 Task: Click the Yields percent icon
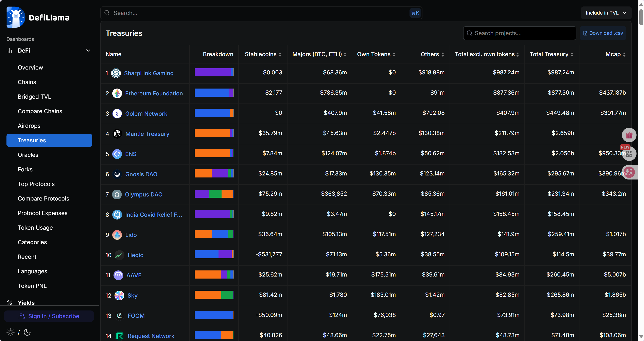click(x=10, y=303)
